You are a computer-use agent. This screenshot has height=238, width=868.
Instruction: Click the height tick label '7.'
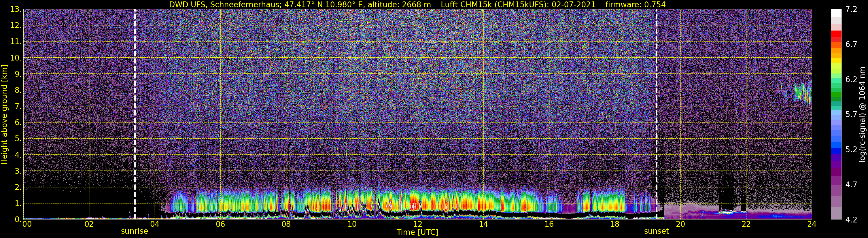click(18, 106)
